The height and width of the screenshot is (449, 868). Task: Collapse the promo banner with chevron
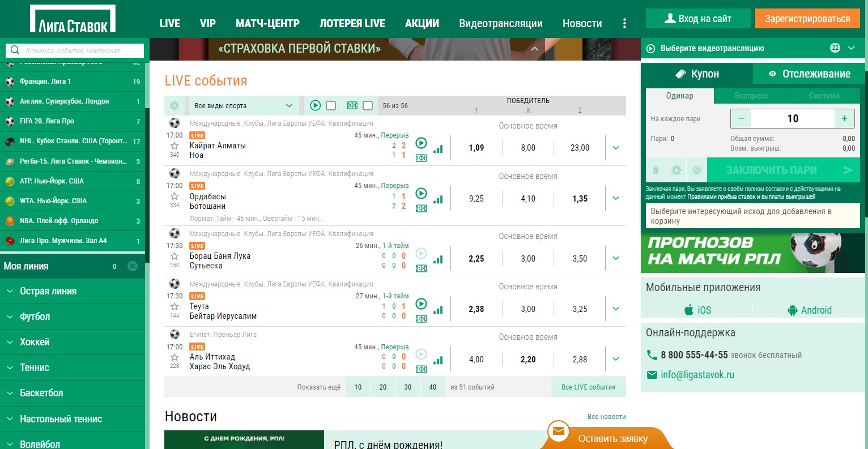(534, 49)
